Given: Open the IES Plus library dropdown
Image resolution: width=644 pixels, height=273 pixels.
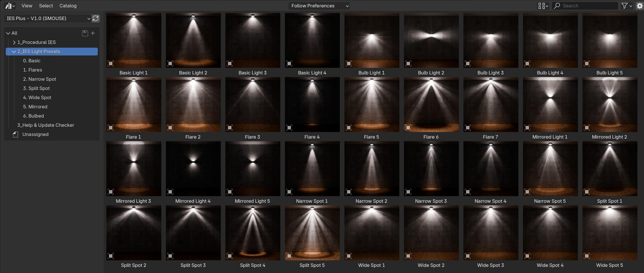Looking at the screenshot, I should [x=48, y=18].
